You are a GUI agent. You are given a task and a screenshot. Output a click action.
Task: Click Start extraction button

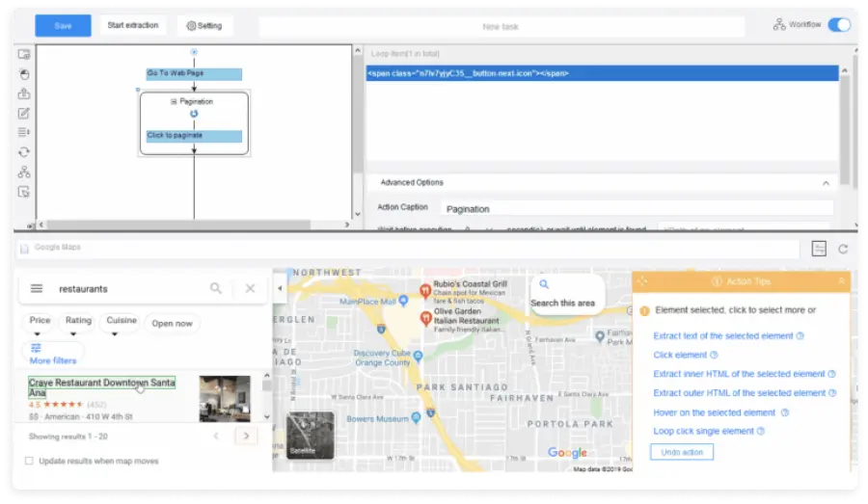[x=133, y=25]
